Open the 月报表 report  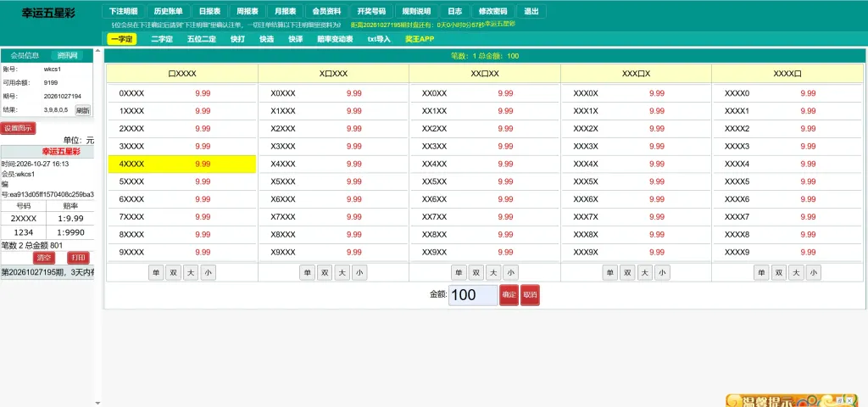click(x=285, y=12)
